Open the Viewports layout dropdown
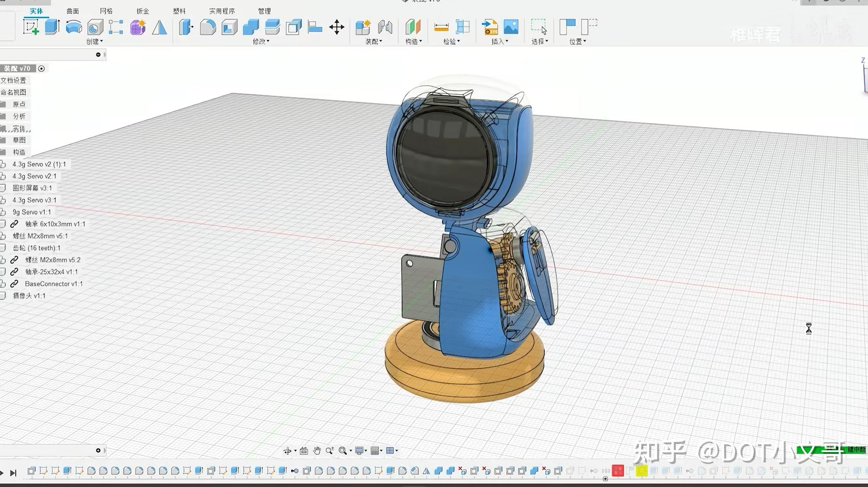 392,451
